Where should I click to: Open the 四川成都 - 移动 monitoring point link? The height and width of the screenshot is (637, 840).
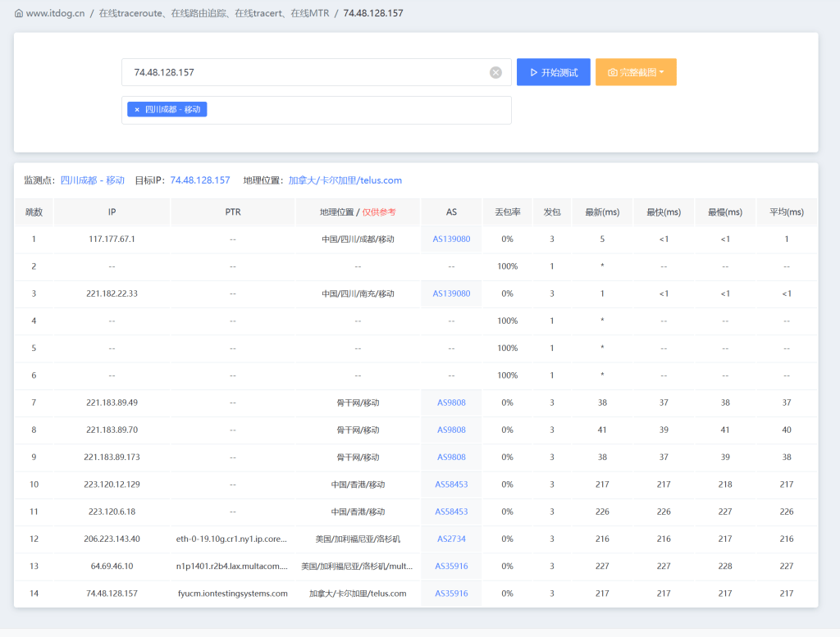point(92,180)
